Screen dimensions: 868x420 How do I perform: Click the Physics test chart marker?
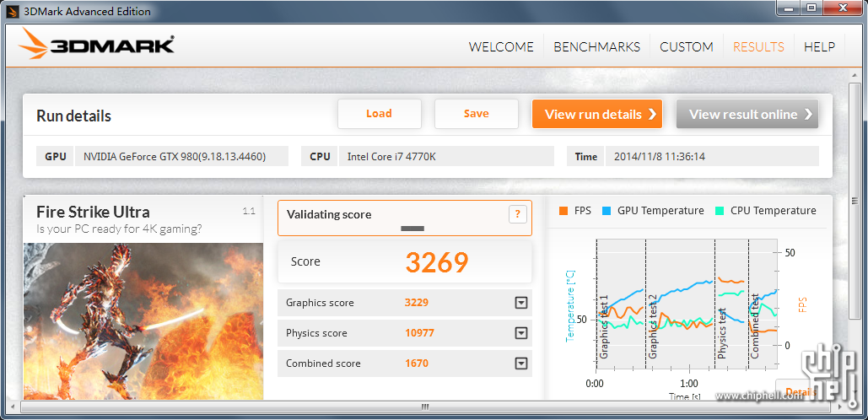[722, 334]
